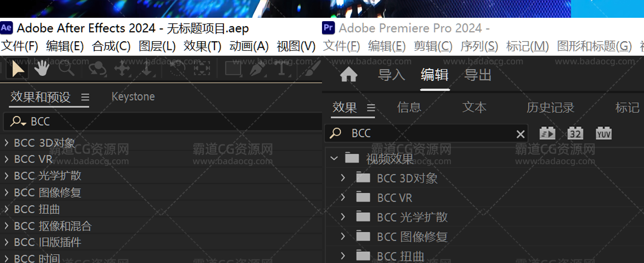Toggle 32-bit Color effects filter
The image size is (644, 263).
pyautogui.click(x=575, y=134)
